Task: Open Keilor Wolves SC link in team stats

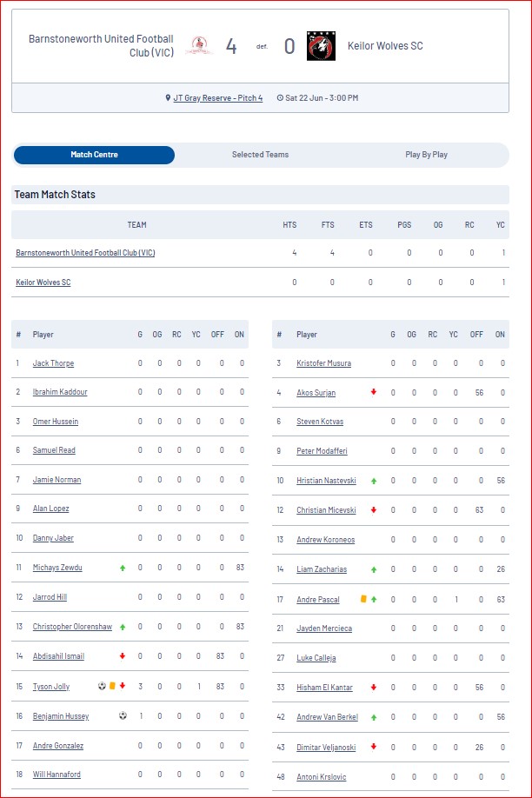Action: pos(43,282)
